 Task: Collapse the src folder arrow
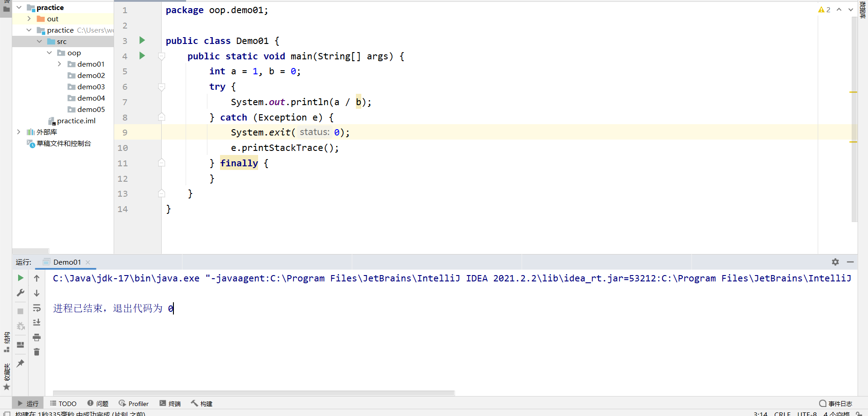click(x=39, y=41)
